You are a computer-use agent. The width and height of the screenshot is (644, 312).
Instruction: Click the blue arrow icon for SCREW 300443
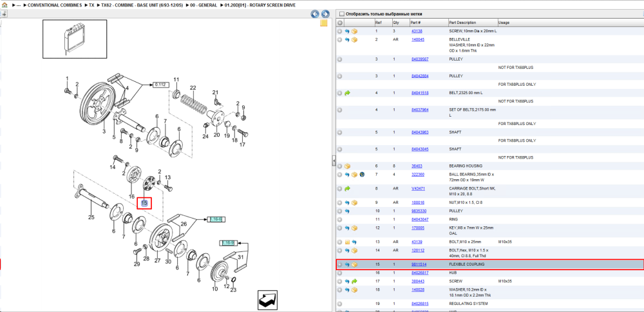click(x=347, y=282)
